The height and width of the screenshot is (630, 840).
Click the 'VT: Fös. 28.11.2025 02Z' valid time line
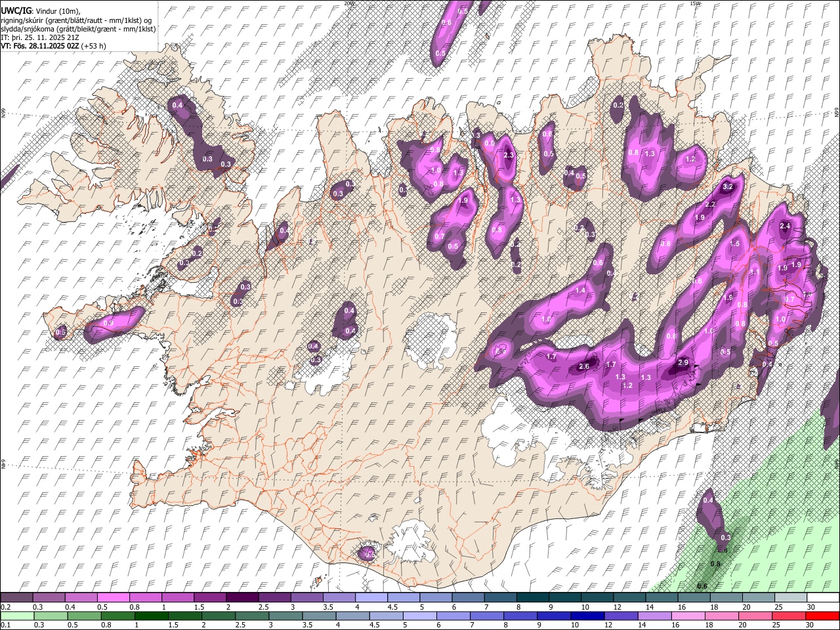[53, 46]
